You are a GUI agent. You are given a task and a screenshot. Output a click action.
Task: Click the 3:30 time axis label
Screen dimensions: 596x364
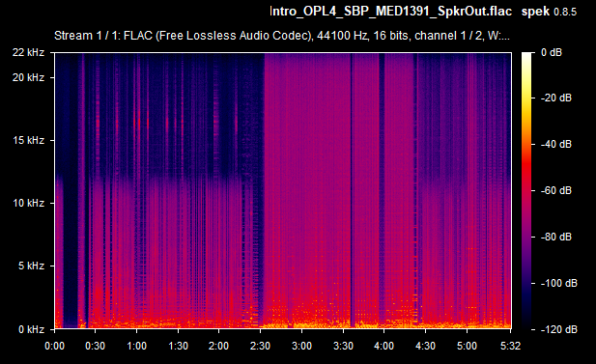point(343,347)
